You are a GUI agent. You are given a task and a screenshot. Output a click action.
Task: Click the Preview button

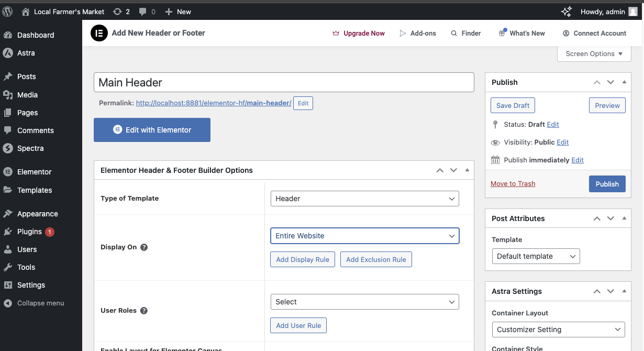coord(607,105)
